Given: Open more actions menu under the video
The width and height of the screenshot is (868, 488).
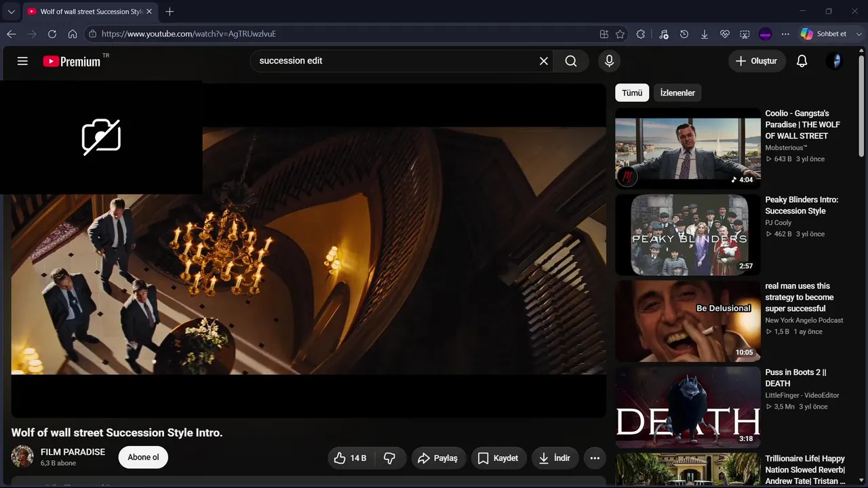Looking at the screenshot, I should point(595,458).
